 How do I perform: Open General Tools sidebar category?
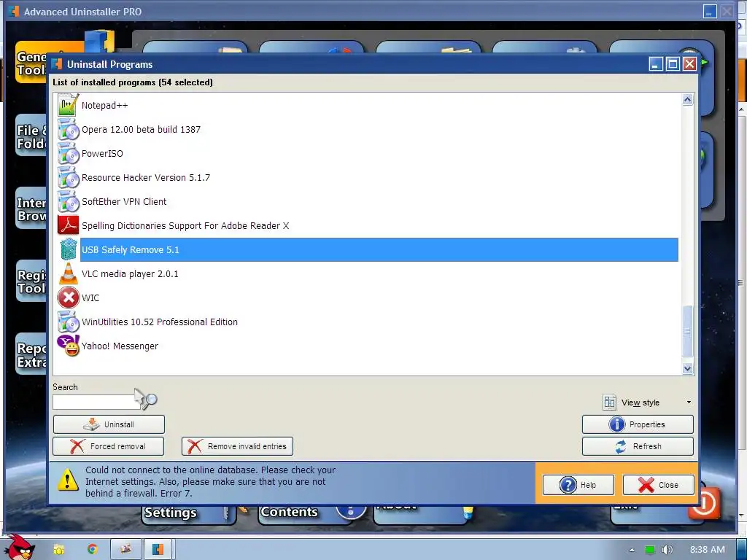31,63
